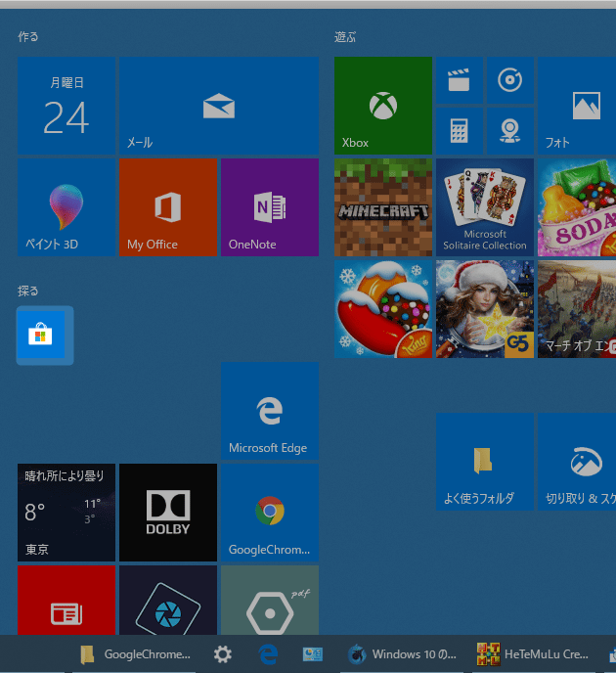The width and height of the screenshot is (616, 673).
Task: Open the 切り取り & スケッチ tile
Action: [x=577, y=462]
